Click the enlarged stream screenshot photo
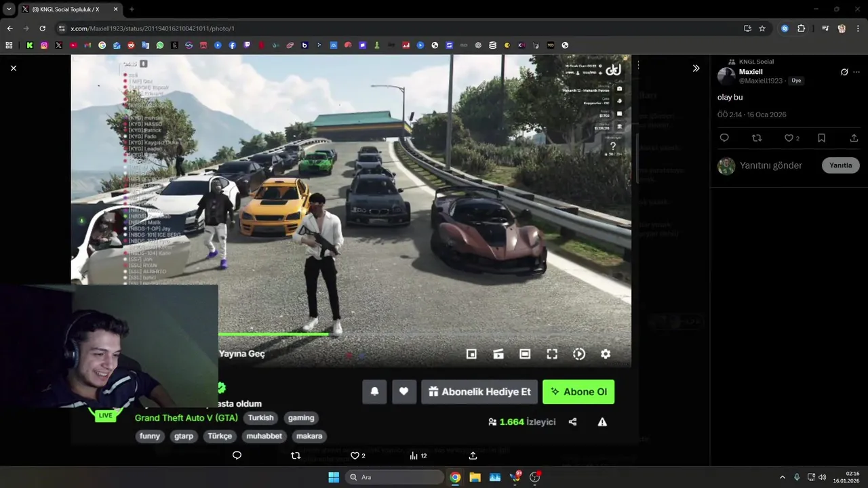The height and width of the screenshot is (488, 868). point(351,249)
